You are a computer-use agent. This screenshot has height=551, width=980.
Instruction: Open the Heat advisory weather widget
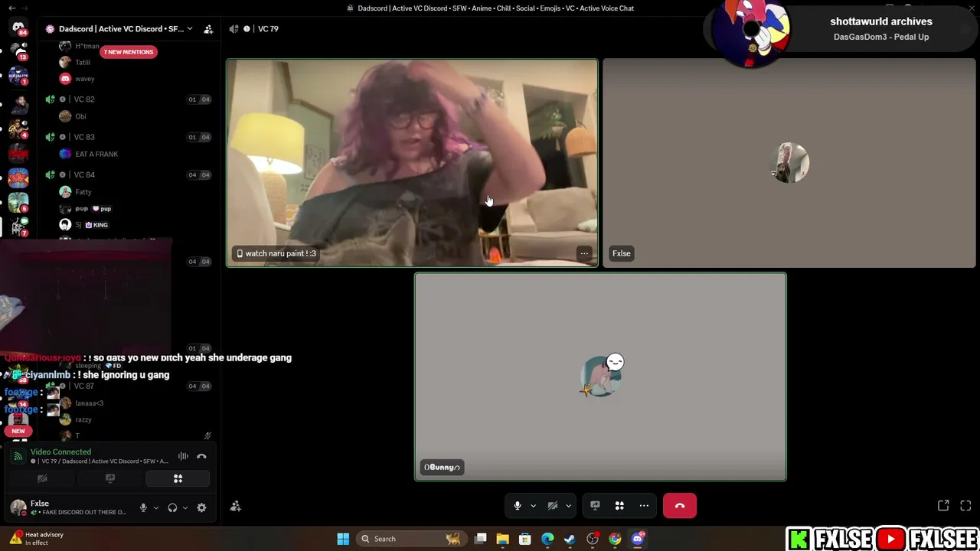pos(36,539)
